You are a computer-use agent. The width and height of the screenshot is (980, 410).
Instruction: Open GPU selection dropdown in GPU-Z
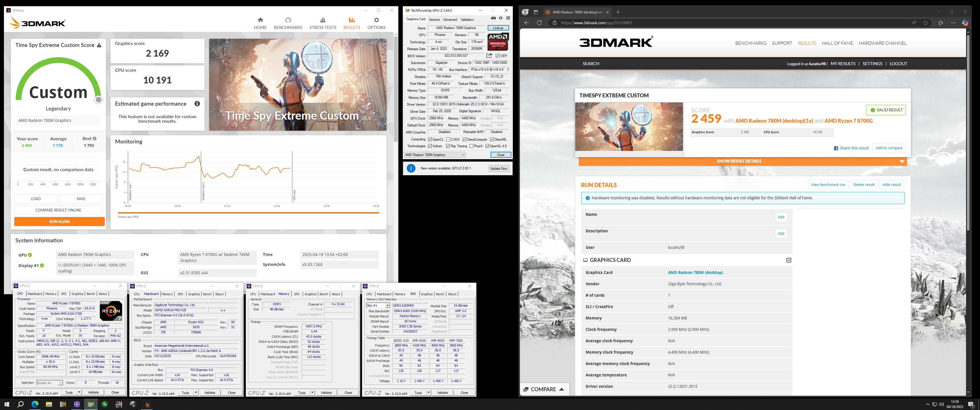(435, 155)
